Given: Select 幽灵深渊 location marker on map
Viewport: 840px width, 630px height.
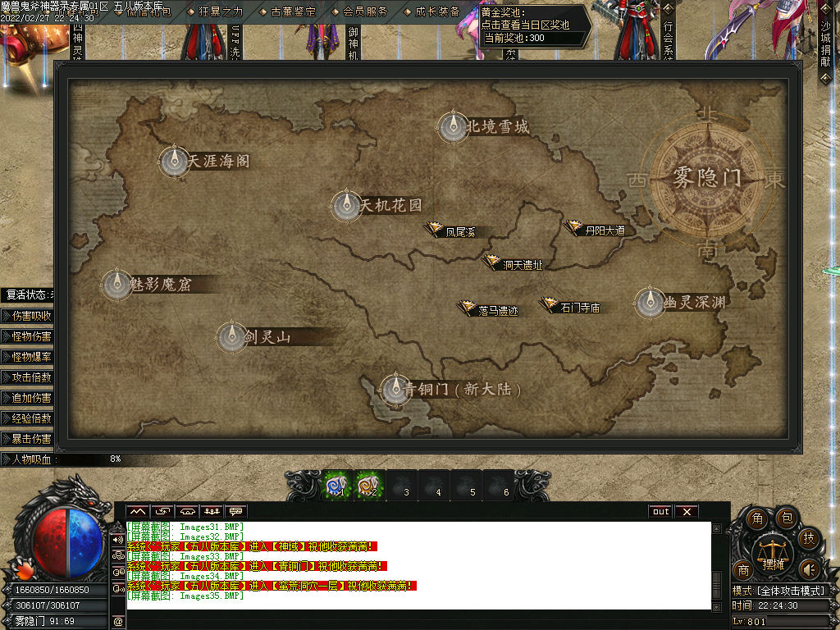Looking at the screenshot, I should pyautogui.click(x=650, y=302).
